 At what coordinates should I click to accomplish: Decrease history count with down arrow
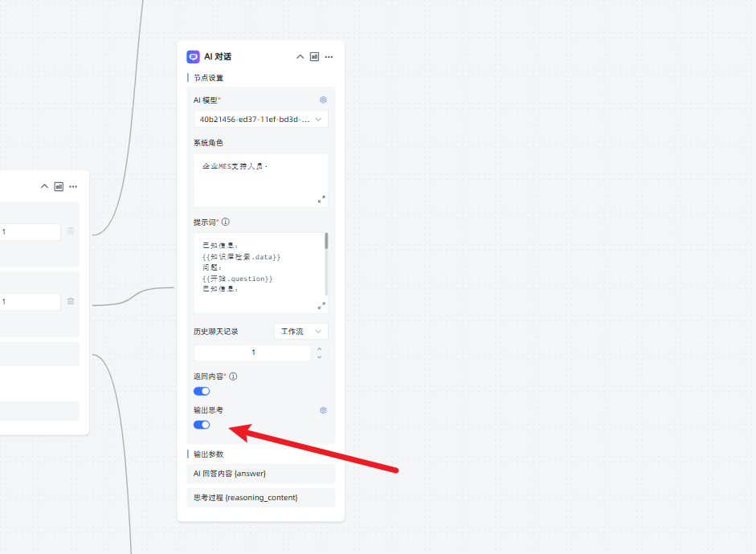(x=319, y=357)
